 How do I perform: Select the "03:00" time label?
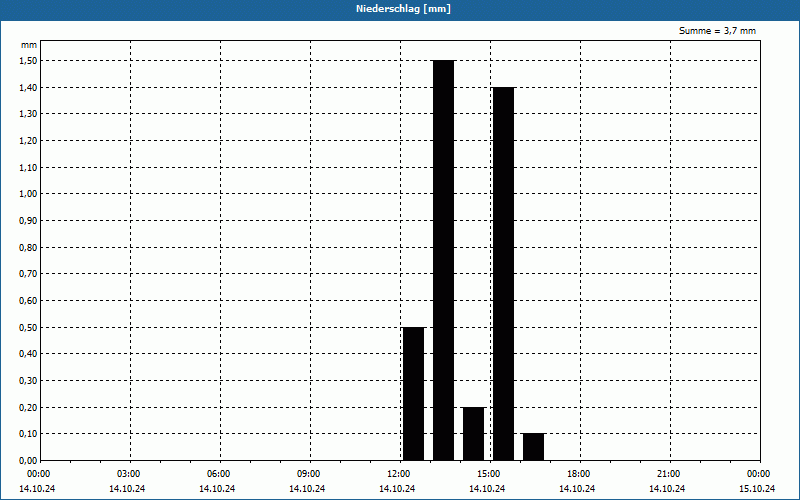(x=129, y=474)
